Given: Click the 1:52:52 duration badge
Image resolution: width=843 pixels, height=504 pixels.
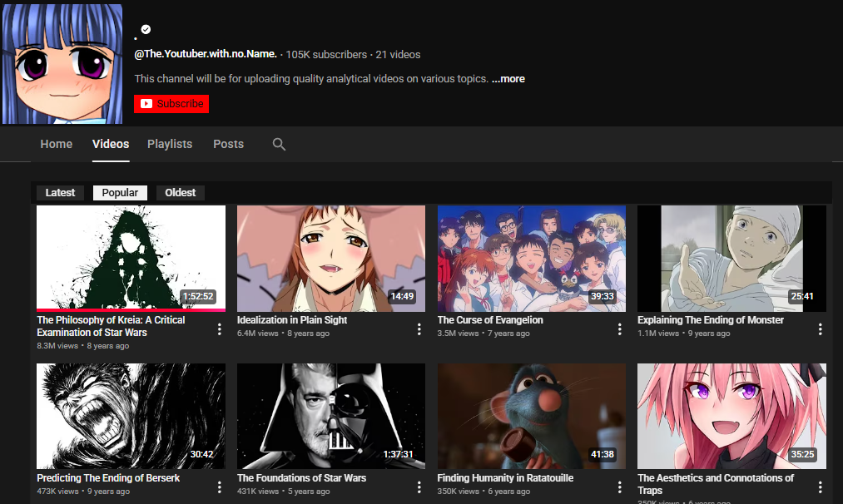Looking at the screenshot, I should [x=198, y=296].
